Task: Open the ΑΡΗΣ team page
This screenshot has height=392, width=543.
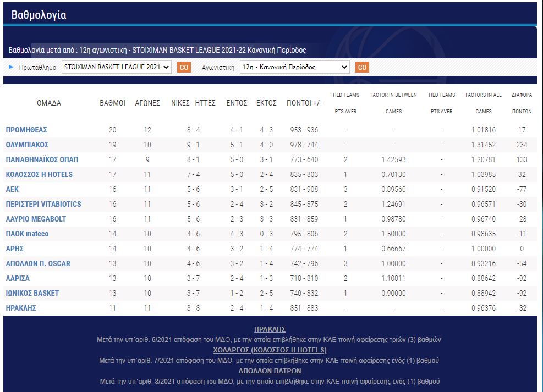Action: coord(14,249)
